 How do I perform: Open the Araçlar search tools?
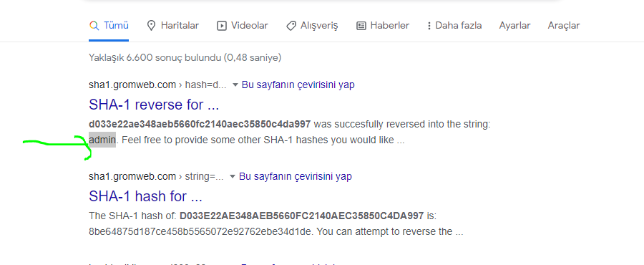564,26
